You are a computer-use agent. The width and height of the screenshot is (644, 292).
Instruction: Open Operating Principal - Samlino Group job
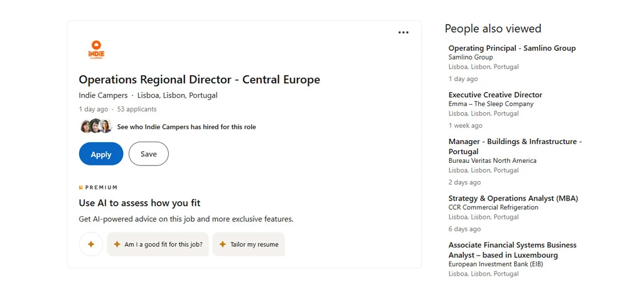(x=512, y=48)
